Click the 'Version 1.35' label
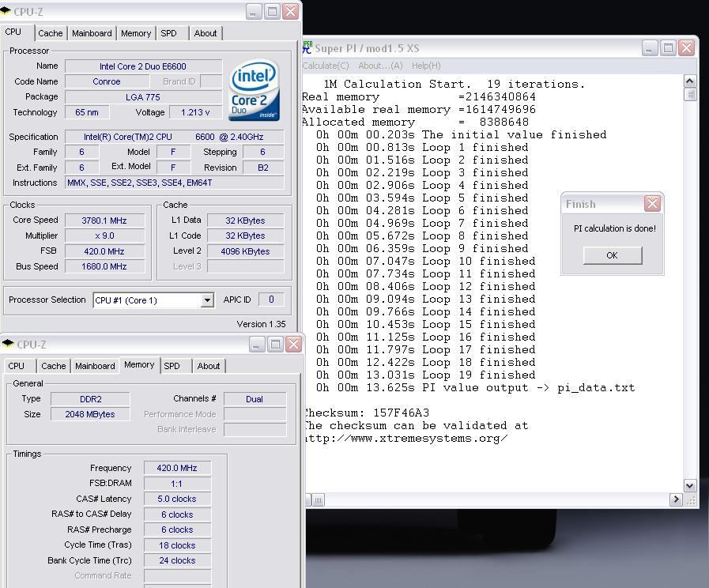Image resolution: width=709 pixels, height=588 pixels. [262, 324]
